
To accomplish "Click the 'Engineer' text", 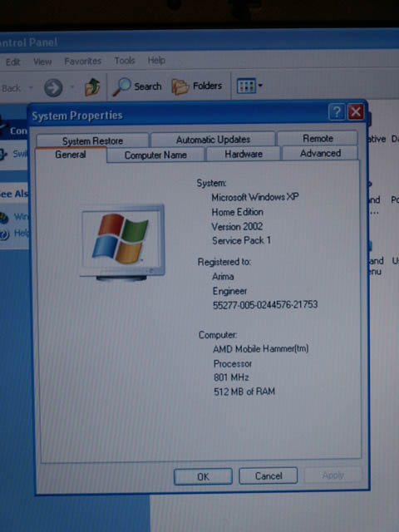I will pyautogui.click(x=229, y=291).
